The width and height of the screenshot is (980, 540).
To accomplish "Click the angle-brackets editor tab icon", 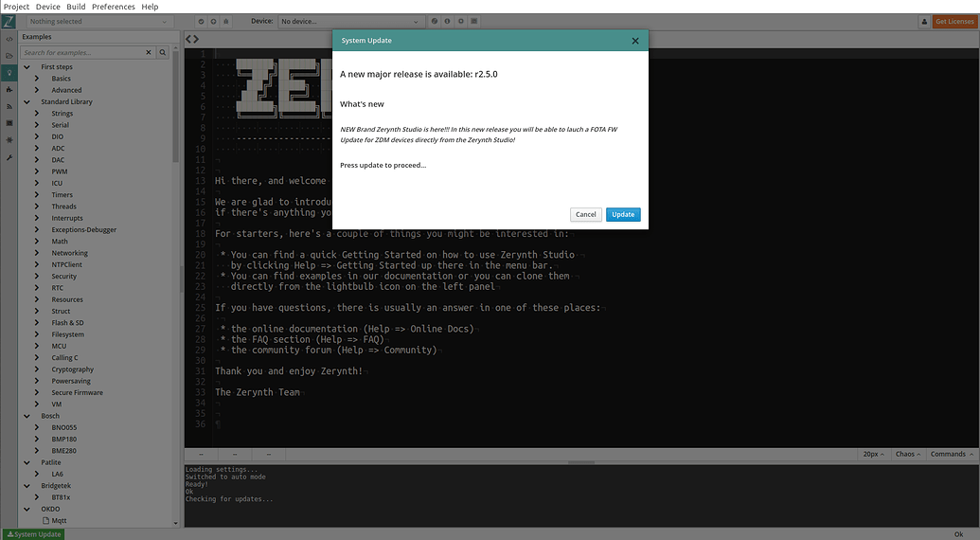I will pyautogui.click(x=192, y=39).
